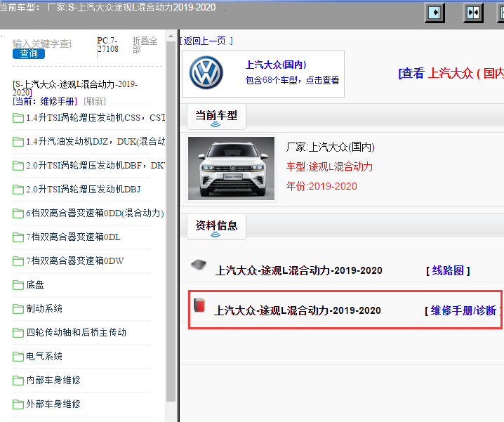Screen dimensions: 504x422
Task: Select 底盘 tree entry
Action: (34, 284)
